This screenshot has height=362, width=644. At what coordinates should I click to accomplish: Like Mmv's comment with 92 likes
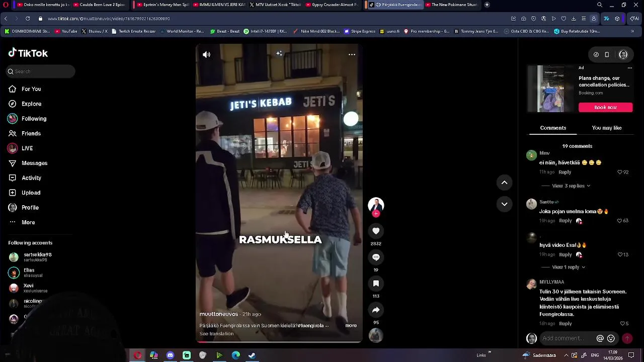pos(620,172)
